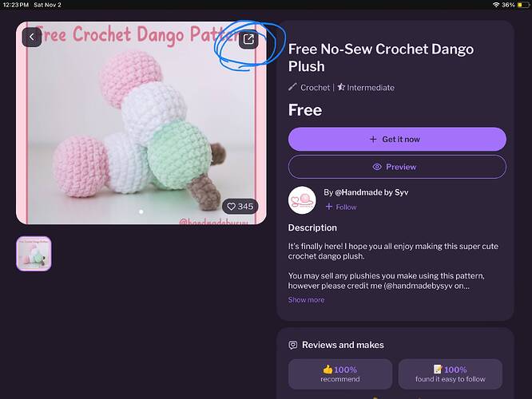532x399 pixels.
Task: Follow Handmade by Syv
Action: click(341, 207)
